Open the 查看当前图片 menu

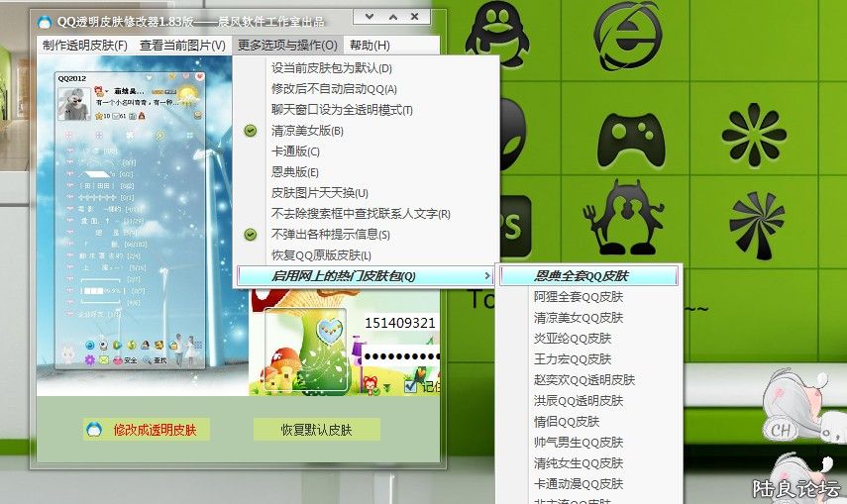(x=182, y=45)
